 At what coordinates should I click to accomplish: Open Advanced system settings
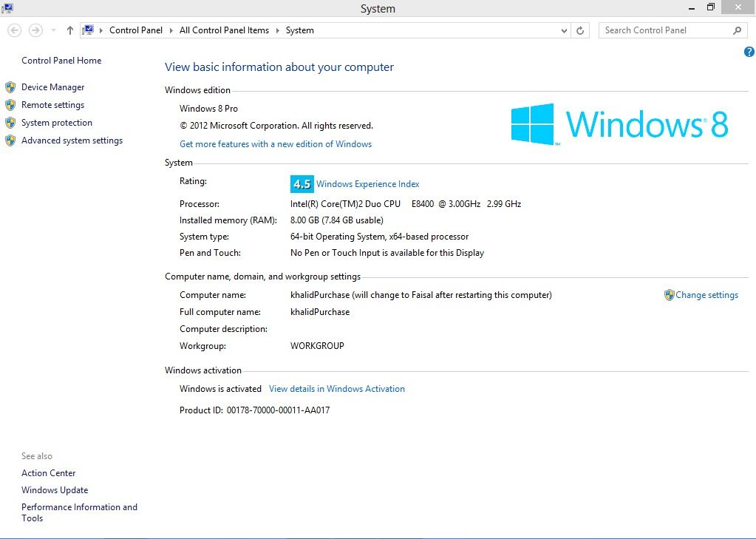pyautogui.click(x=72, y=140)
